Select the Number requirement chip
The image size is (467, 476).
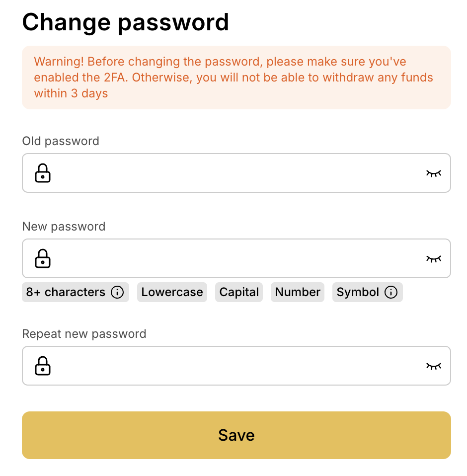pyautogui.click(x=298, y=292)
